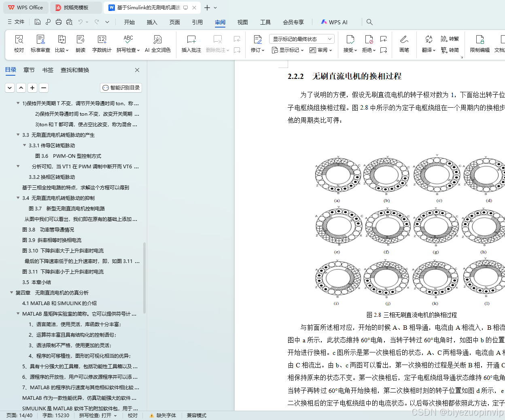Viewport: 505px width, 420px height.
Task: Open the 文件 menu
Action: [x=16, y=22]
